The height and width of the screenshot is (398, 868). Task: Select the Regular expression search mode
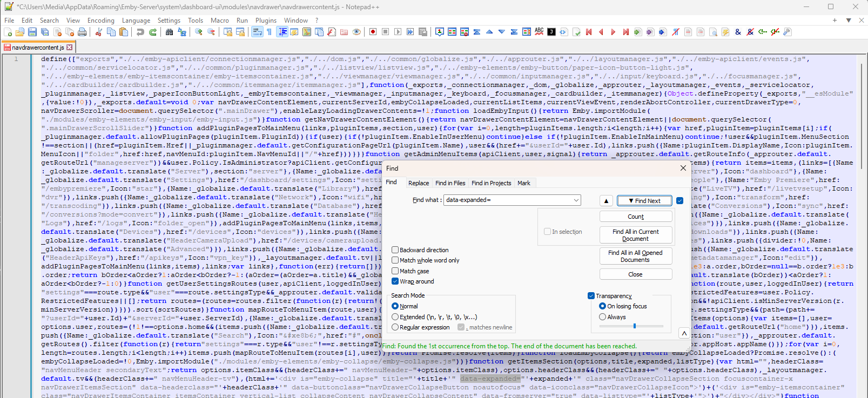395,327
